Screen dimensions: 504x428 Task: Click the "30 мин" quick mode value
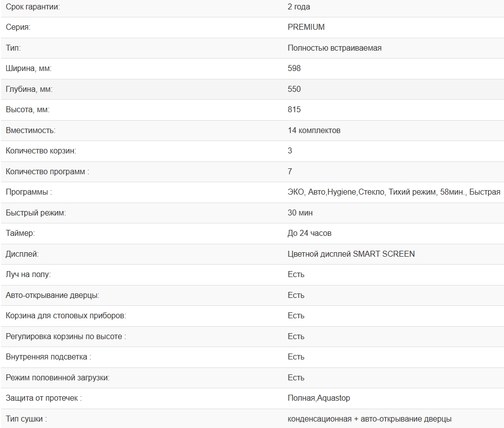pos(300,213)
